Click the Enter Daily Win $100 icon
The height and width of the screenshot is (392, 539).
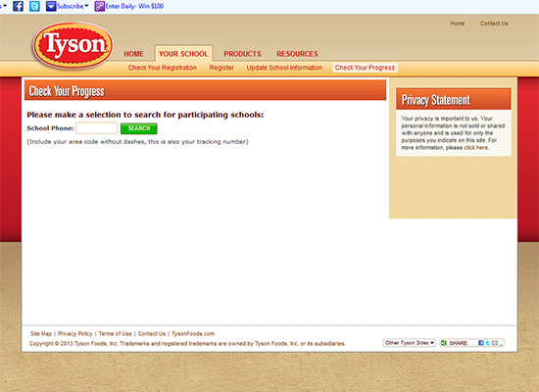click(99, 6)
